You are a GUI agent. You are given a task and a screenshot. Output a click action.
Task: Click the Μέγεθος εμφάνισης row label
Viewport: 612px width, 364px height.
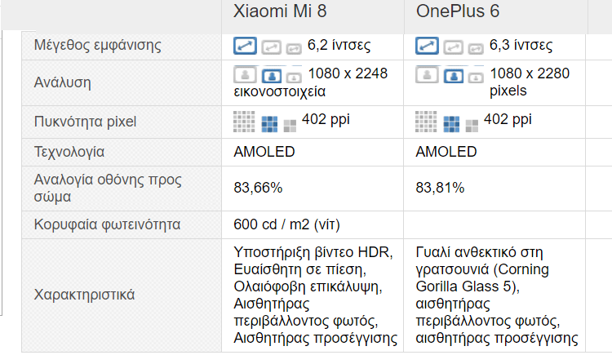click(x=98, y=46)
